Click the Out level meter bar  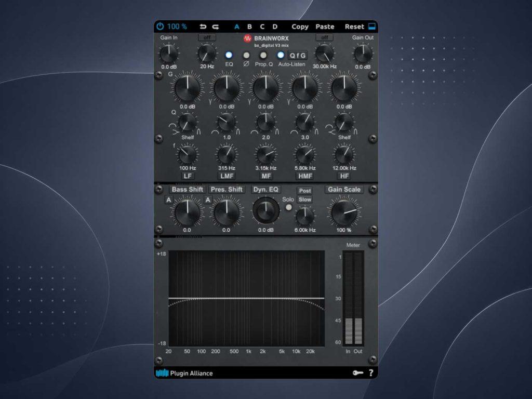(x=358, y=299)
